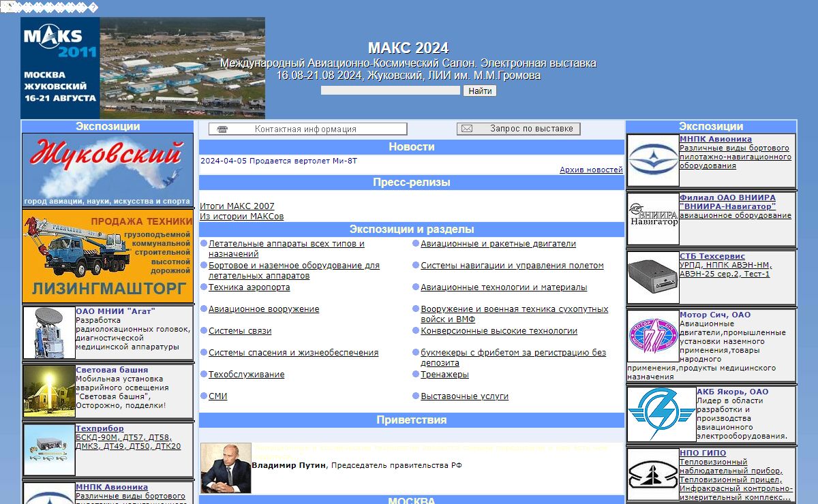Click the MAKS 2011 banner logo

pos(142,68)
